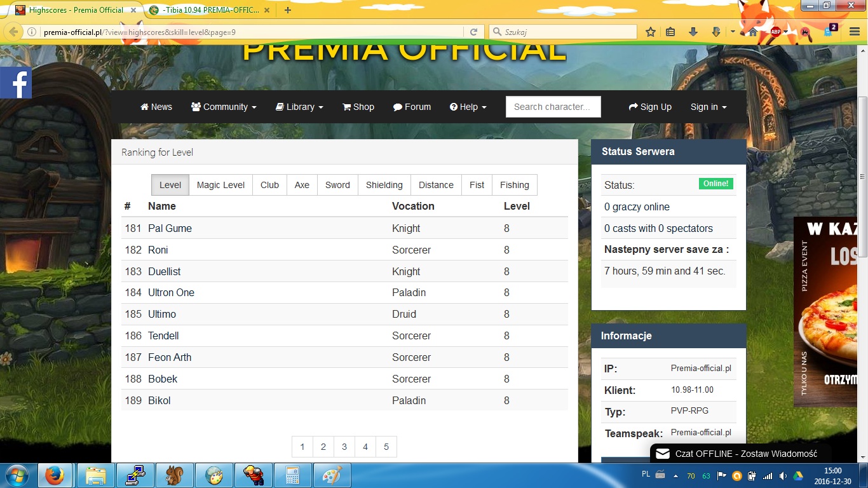868x488 pixels.
Task: Open character Bikol
Action: point(159,400)
